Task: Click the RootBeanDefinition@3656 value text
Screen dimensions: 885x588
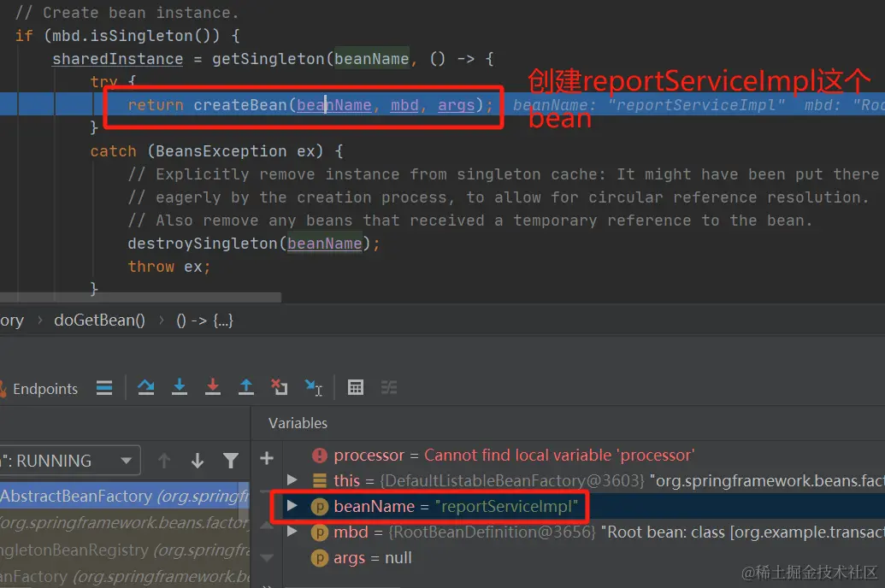Action: [492, 532]
